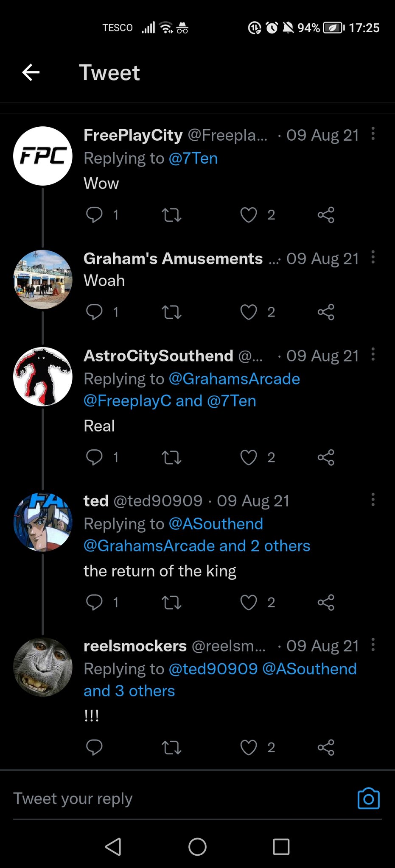The height and width of the screenshot is (868, 395).
Task: Open more options for ted's tweet
Action: (x=373, y=500)
